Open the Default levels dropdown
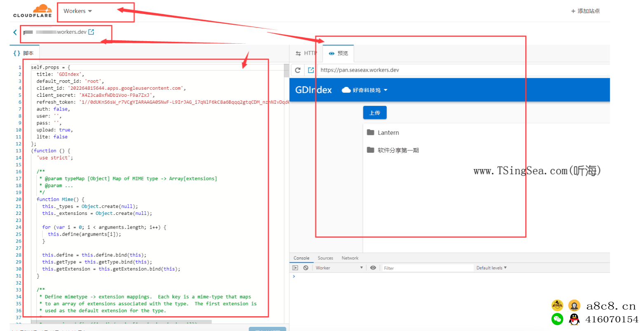644x331 pixels. click(491, 268)
